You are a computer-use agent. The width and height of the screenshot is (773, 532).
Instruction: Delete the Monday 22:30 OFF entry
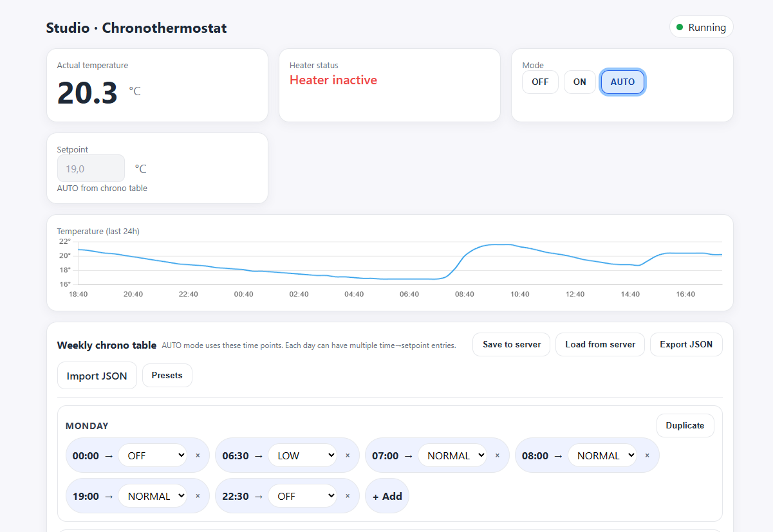coord(348,496)
